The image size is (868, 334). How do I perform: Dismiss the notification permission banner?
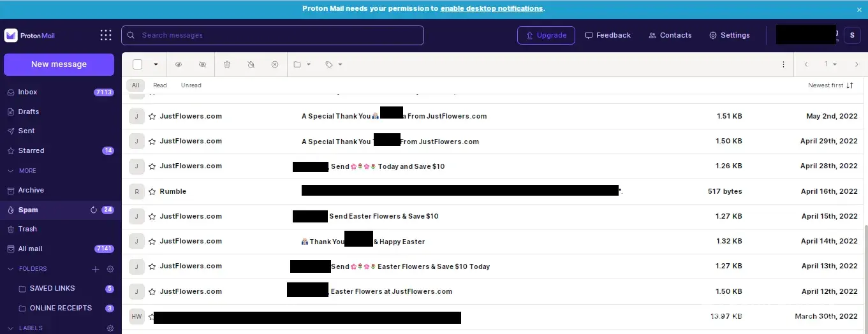click(x=858, y=10)
